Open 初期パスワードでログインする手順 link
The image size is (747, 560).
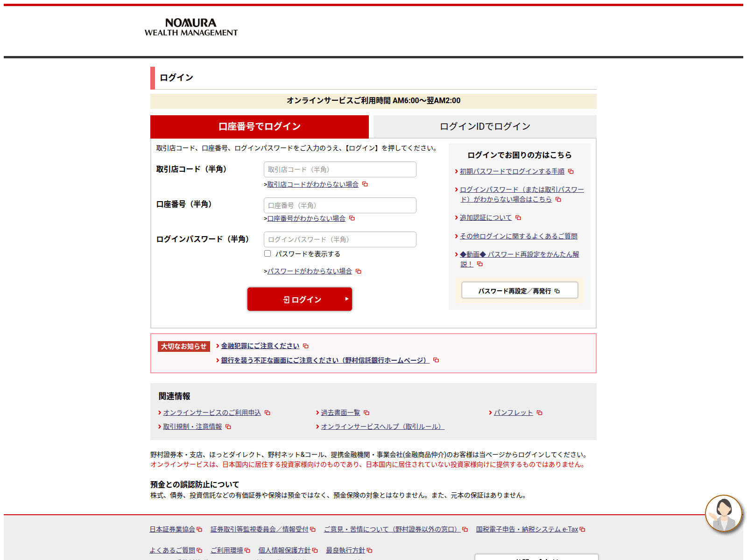tap(512, 171)
